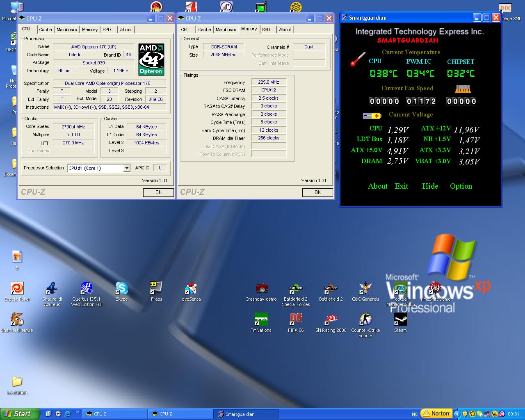
Task: Open the dvdSanta desktop icon
Action: coord(191,291)
